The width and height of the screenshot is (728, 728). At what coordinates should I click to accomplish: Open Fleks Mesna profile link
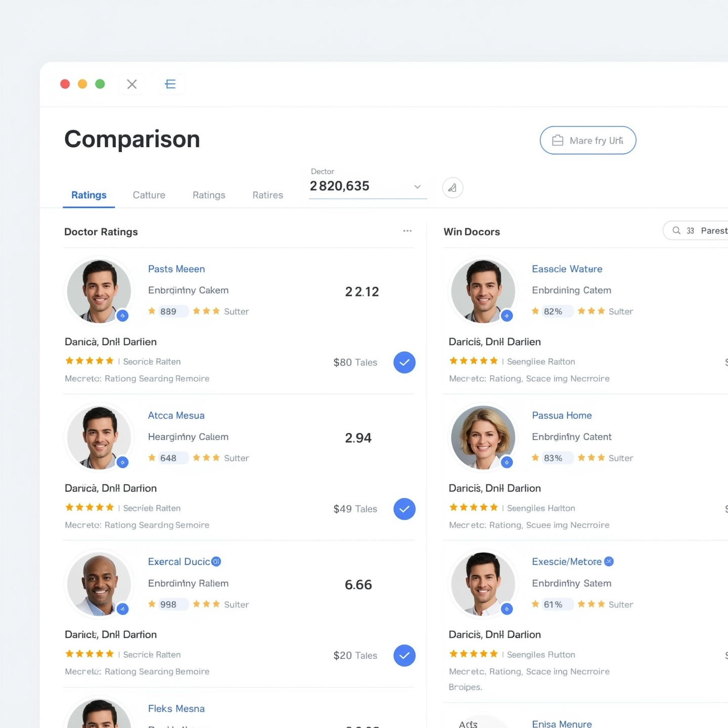[x=176, y=709]
